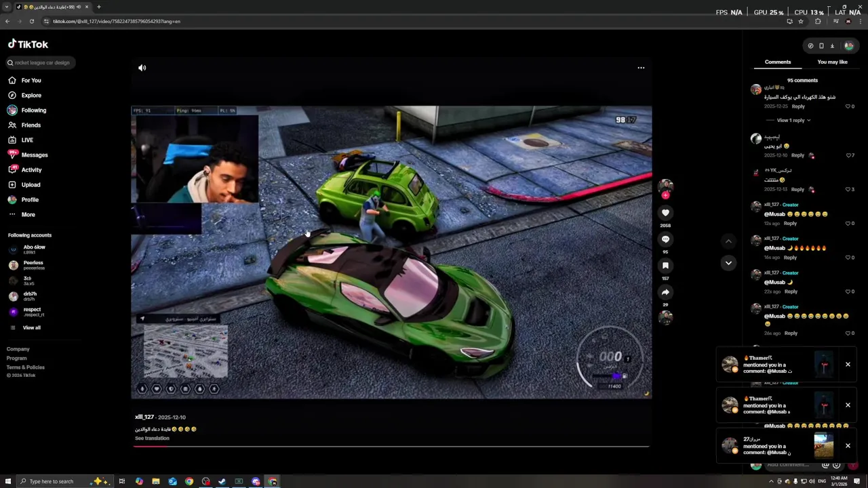Click the Windows Start button
868x488 pixels.
pos(7,481)
